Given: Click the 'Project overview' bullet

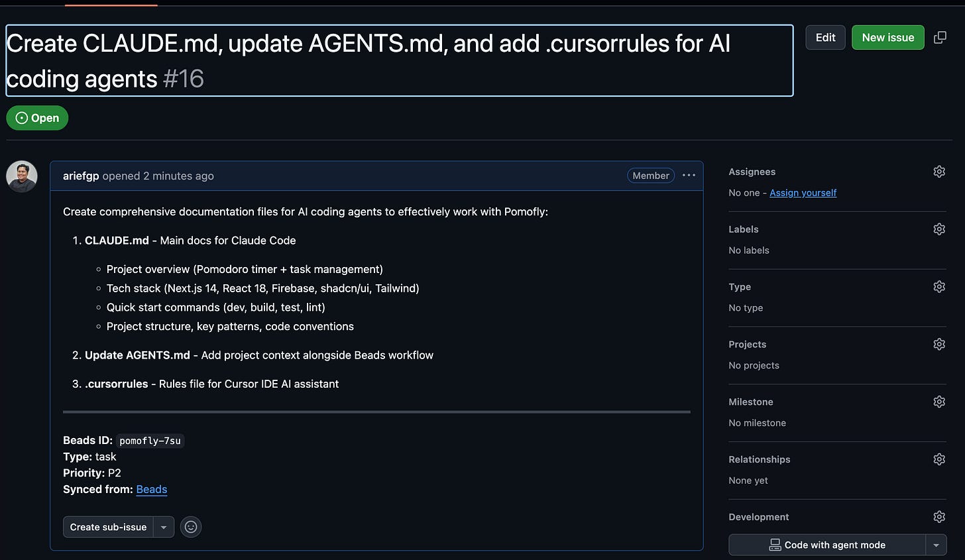Looking at the screenshot, I should click(x=245, y=269).
